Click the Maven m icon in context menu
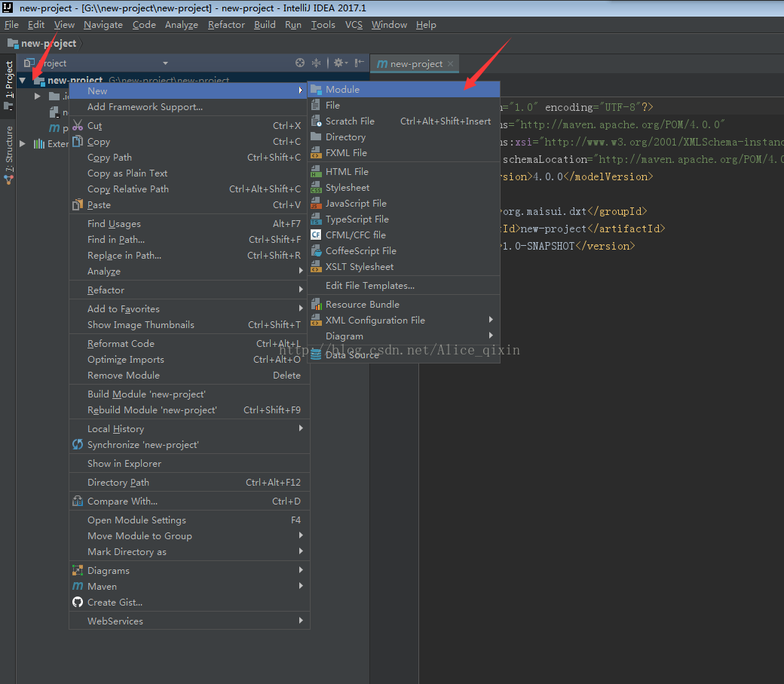This screenshot has height=684, width=784. point(78,586)
